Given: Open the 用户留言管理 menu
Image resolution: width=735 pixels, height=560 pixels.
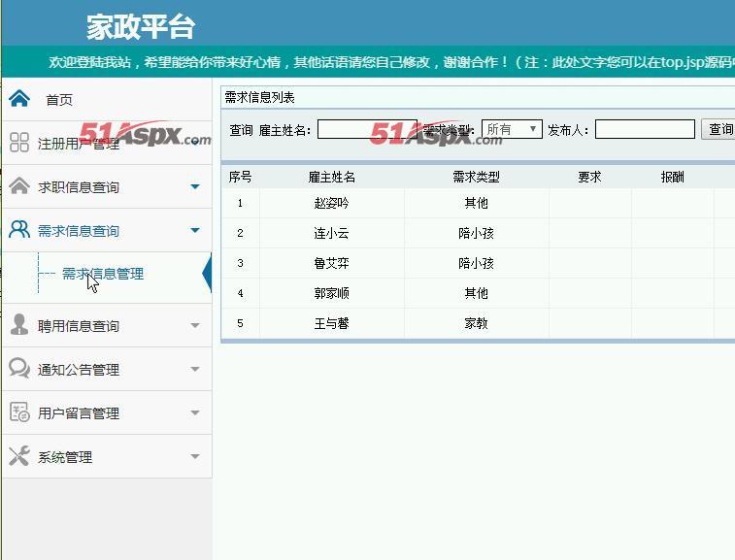Looking at the screenshot, I should click(x=79, y=413).
